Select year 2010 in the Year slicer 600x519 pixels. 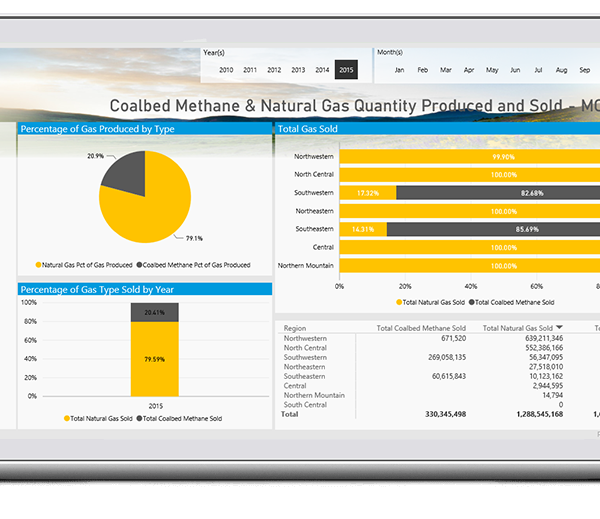226,70
